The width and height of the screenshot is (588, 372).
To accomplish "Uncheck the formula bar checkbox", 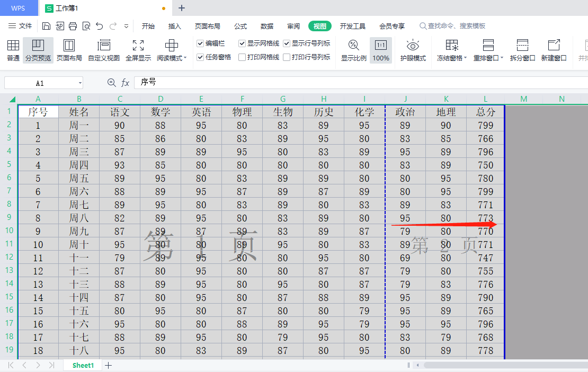I will click(x=200, y=43).
